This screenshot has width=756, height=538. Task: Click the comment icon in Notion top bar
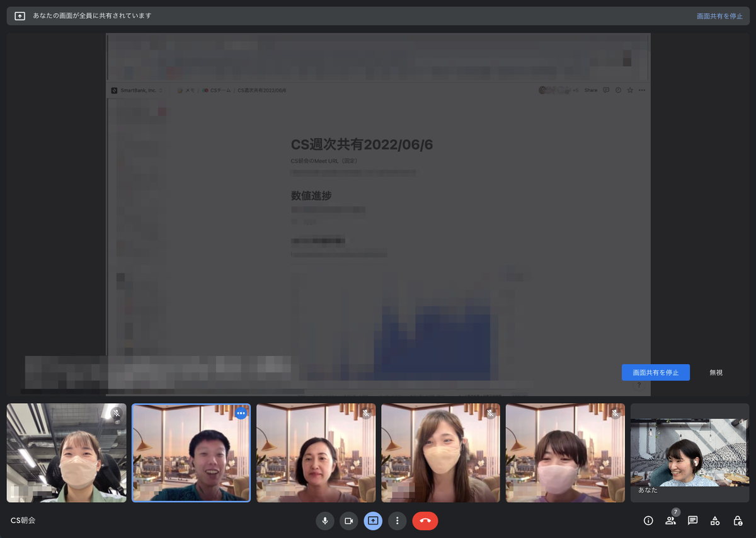(606, 91)
